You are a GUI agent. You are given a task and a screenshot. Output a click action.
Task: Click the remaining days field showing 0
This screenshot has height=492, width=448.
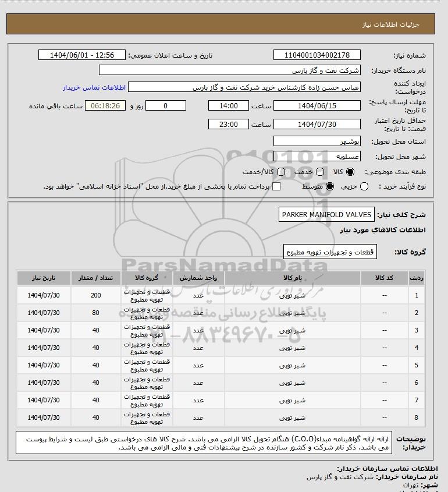[166, 105]
